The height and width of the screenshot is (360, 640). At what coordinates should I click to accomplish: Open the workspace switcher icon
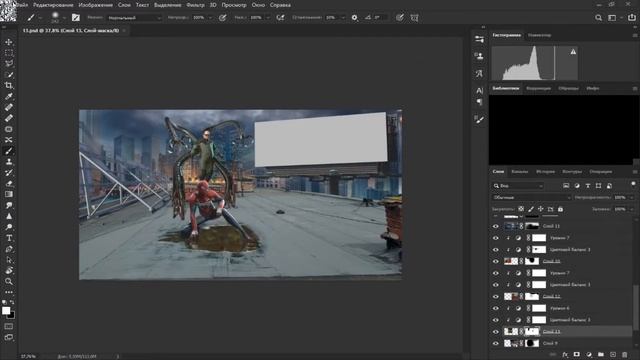612,18
